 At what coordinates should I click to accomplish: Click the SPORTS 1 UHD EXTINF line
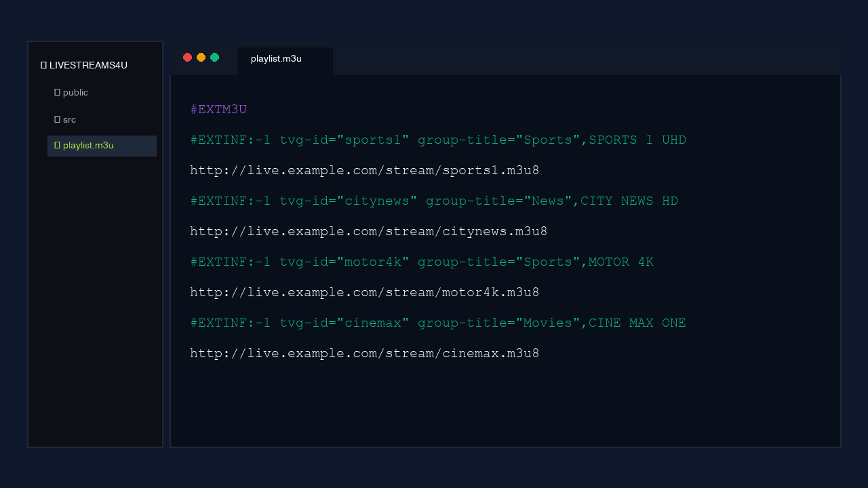click(x=438, y=140)
